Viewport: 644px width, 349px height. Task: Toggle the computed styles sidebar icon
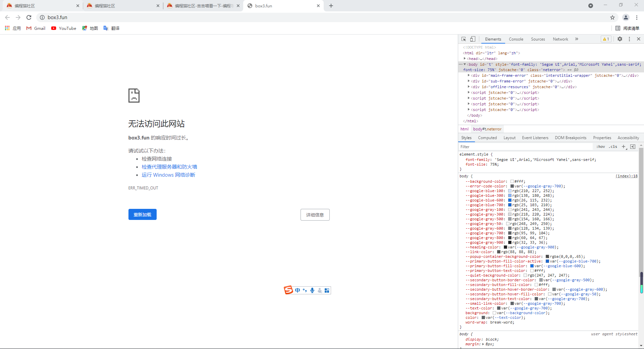coord(633,147)
